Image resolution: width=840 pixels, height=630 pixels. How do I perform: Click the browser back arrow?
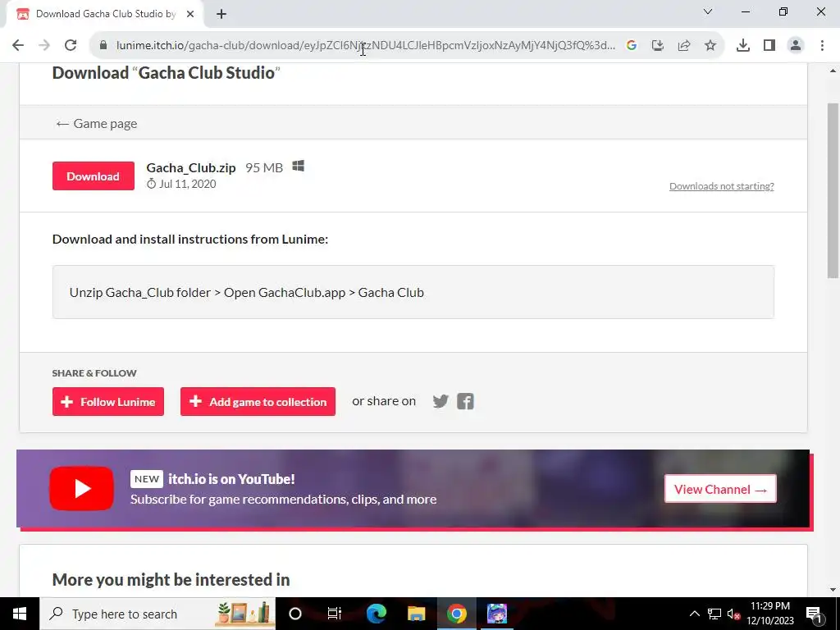point(18,45)
